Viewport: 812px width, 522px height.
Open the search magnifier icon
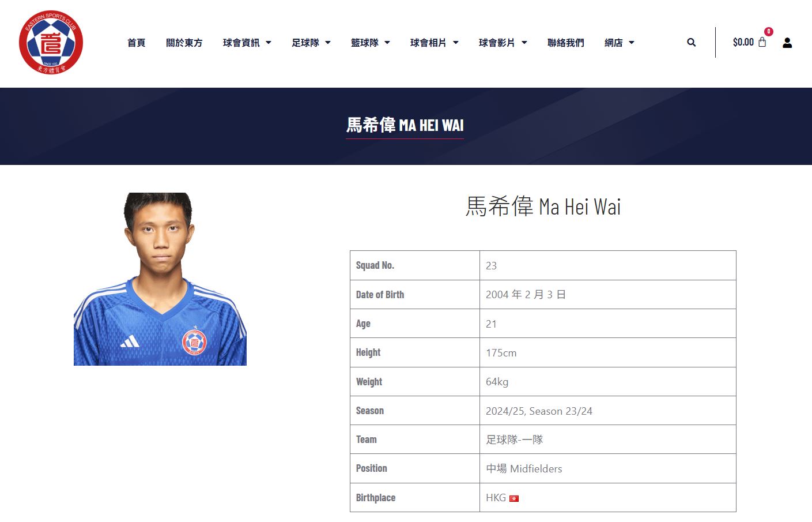click(x=691, y=42)
